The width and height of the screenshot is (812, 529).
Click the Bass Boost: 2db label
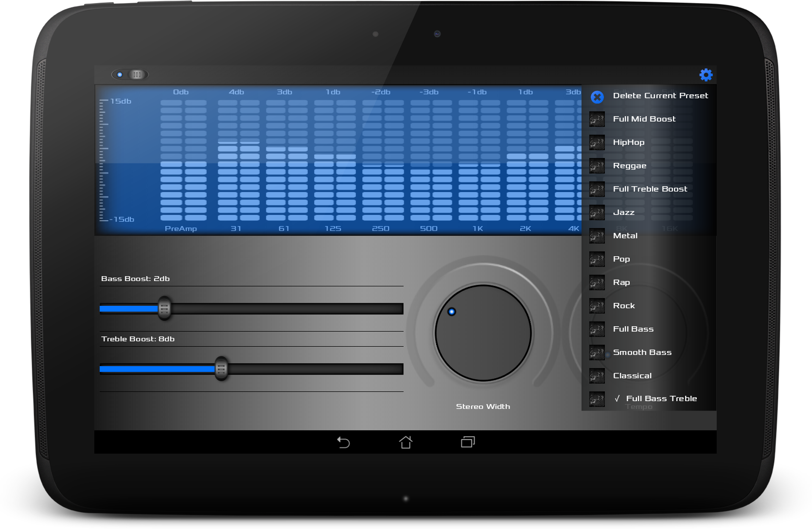point(135,279)
